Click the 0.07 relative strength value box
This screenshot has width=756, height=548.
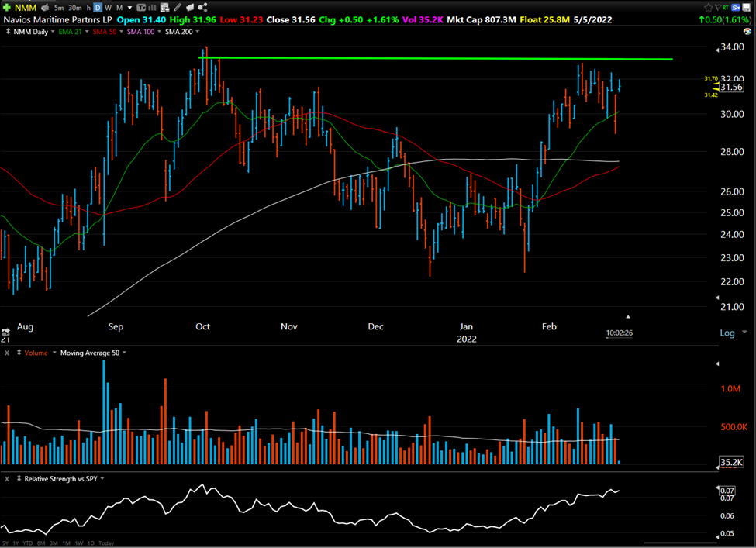pos(727,490)
